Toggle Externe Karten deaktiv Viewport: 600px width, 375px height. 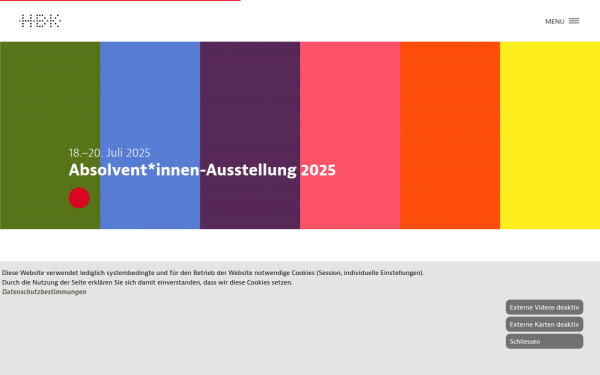coord(544,324)
